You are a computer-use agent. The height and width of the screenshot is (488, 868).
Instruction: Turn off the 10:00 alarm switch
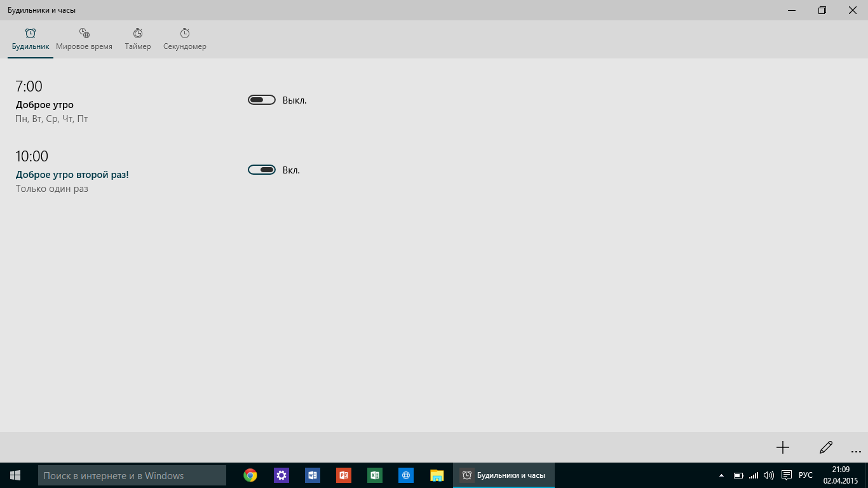click(262, 170)
